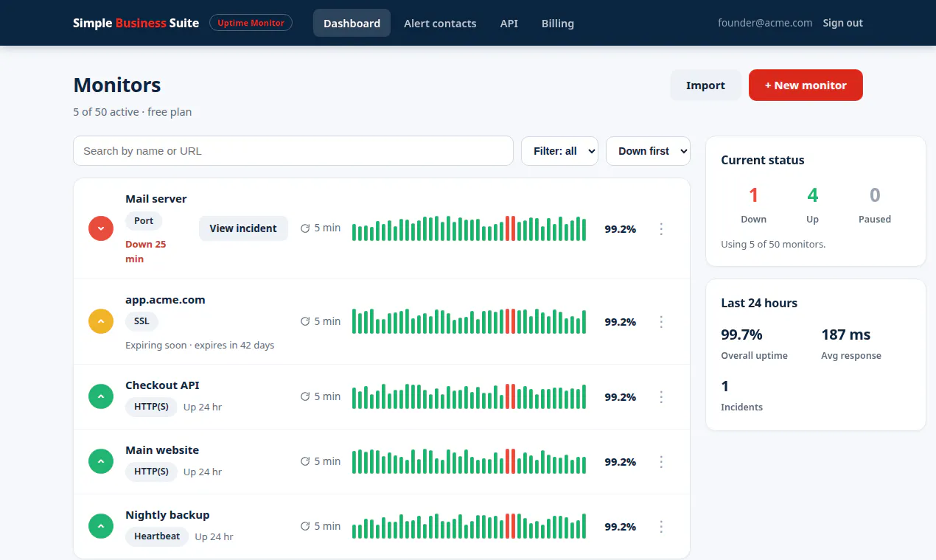Viewport: 936px width, 560px height.
Task: Sign out of the account
Action: pyautogui.click(x=842, y=23)
